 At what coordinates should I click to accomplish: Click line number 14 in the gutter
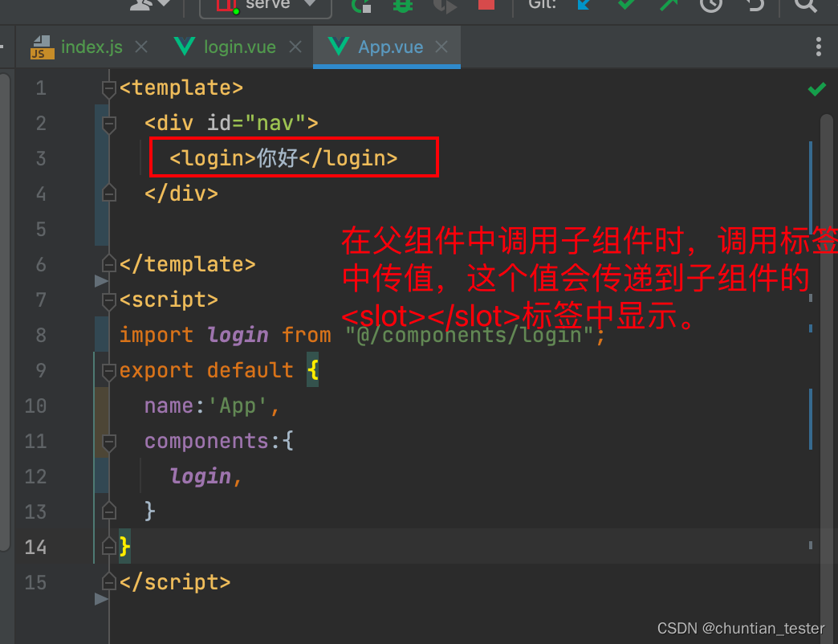pos(35,547)
